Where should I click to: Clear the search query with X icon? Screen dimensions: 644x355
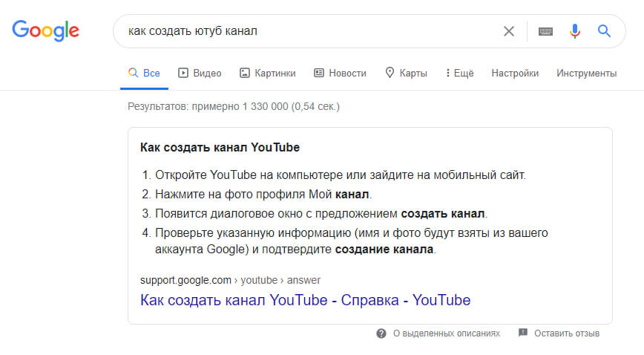pyautogui.click(x=509, y=31)
